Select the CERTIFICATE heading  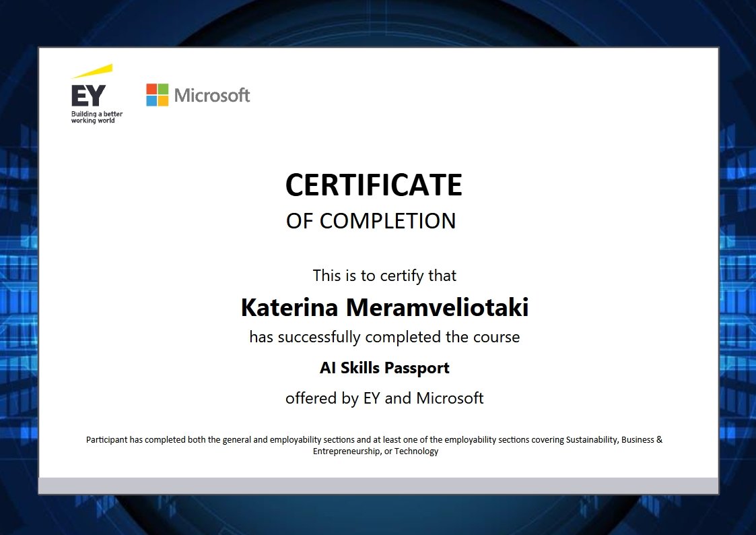pyautogui.click(x=374, y=184)
